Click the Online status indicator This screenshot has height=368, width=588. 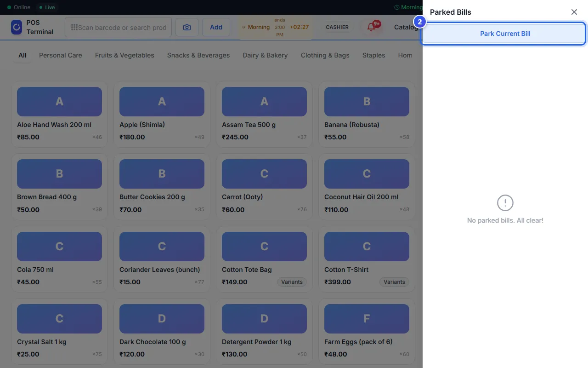(x=19, y=7)
